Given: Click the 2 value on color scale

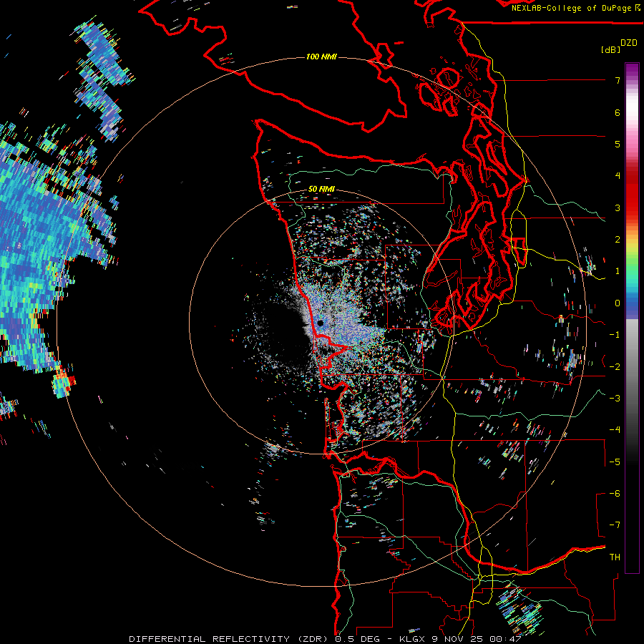Looking at the screenshot, I should tap(618, 240).
